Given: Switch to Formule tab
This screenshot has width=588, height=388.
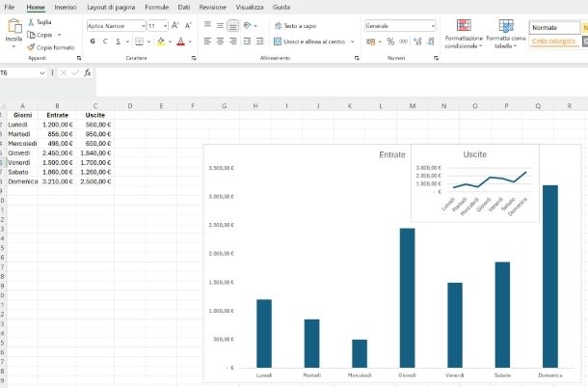Looking at the screenshot, I should pyautogui.click(x=157, y=7).
